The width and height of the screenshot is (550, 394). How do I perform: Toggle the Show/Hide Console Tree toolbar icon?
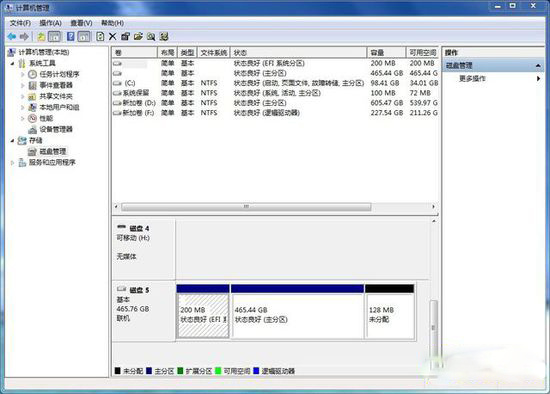click(x=54, y=36)
